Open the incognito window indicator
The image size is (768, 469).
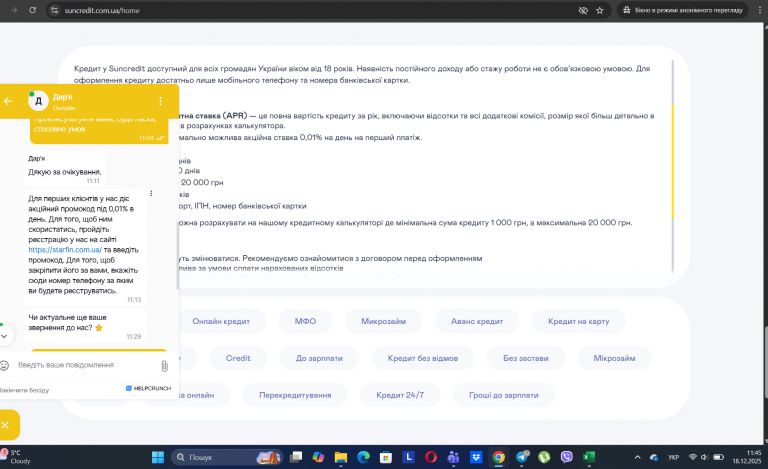(x=683, y=10)
